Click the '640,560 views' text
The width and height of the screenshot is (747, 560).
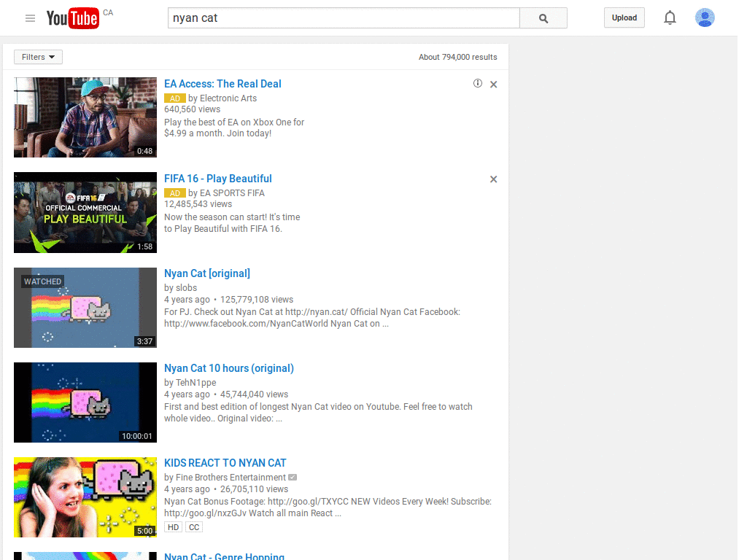click(193, 109)
